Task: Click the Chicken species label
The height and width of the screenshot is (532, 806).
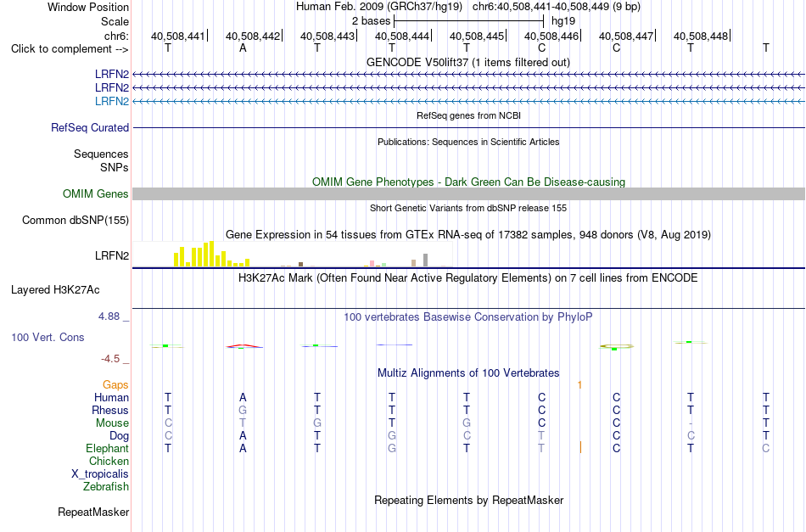Action: pos(109,461)
